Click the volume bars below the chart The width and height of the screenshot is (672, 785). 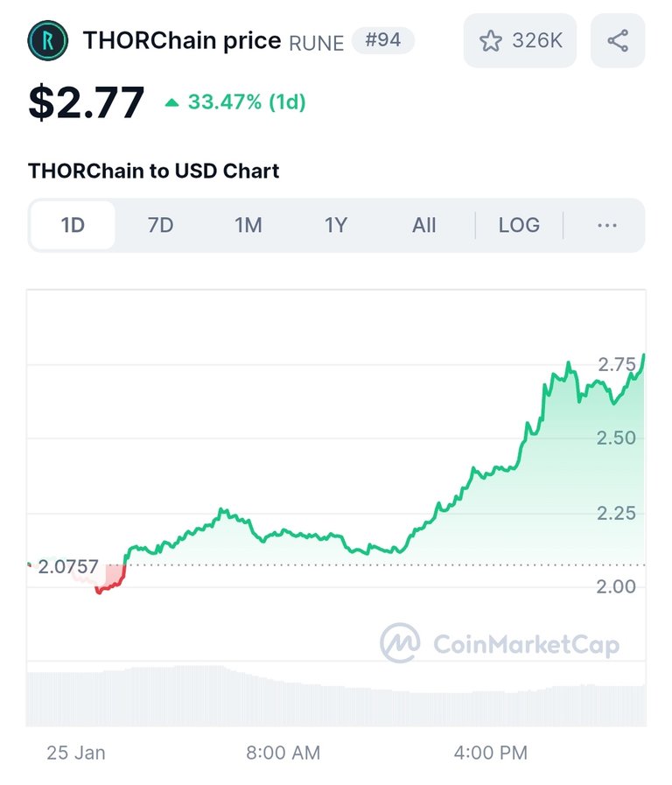click(x=336, y=697)
